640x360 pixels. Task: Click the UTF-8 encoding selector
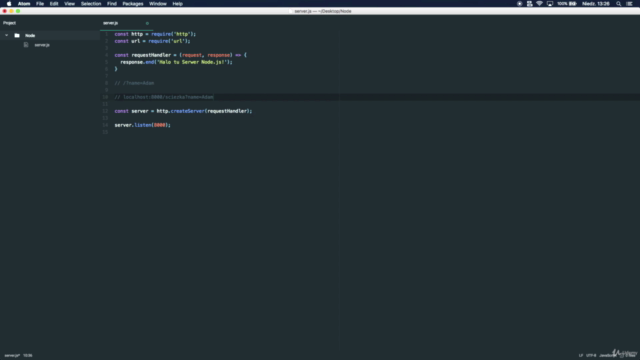591,356
